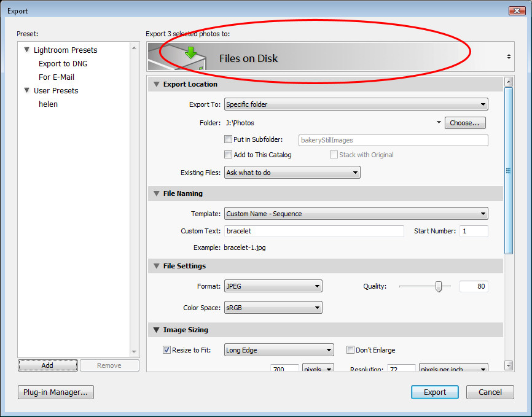Click the settings panel scroll-up arrow
532x417 pixels.
(509, 82)
